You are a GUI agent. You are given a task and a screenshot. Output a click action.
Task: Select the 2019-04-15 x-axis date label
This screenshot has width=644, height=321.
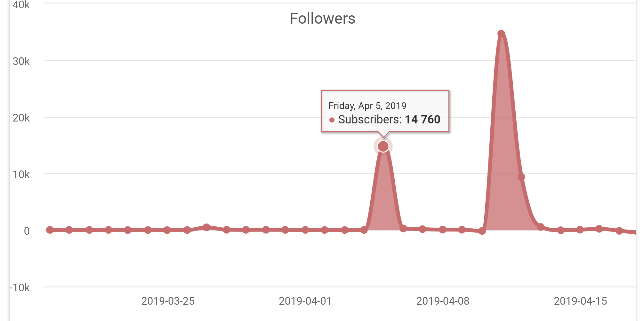pyautogui.click(x=580, y=301)
